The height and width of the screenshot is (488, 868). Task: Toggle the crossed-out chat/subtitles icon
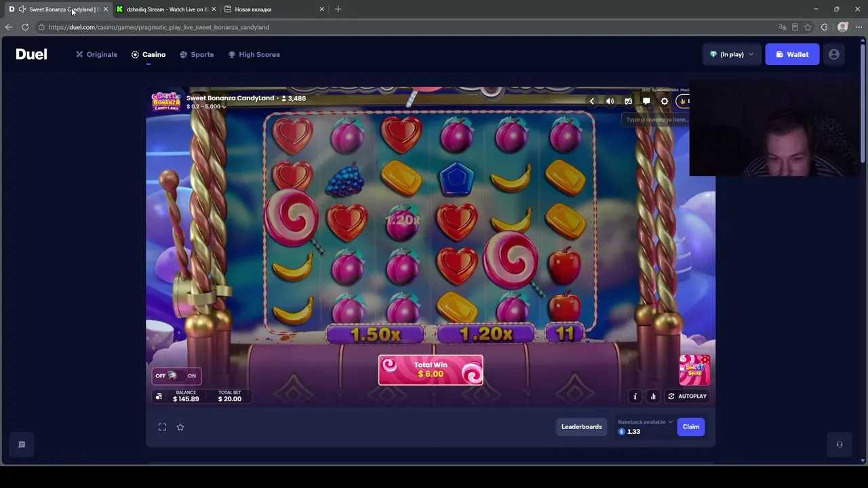pyautogui.click(x=628, y=101)
